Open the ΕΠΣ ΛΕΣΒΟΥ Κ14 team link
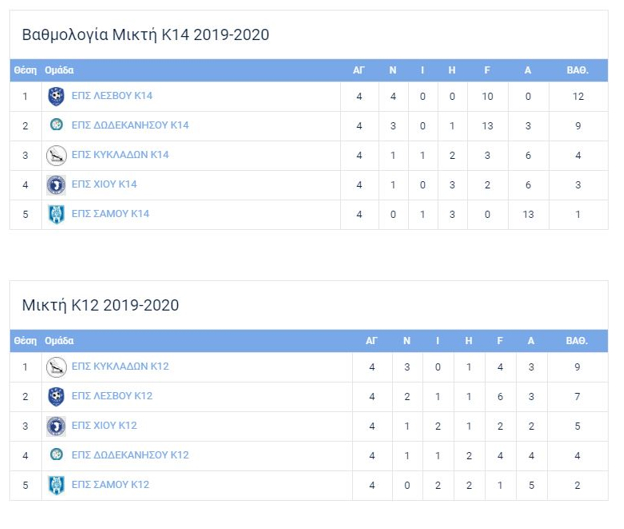Image resolution: width=624 pixels, height=529 pixels. pos(112,96)
